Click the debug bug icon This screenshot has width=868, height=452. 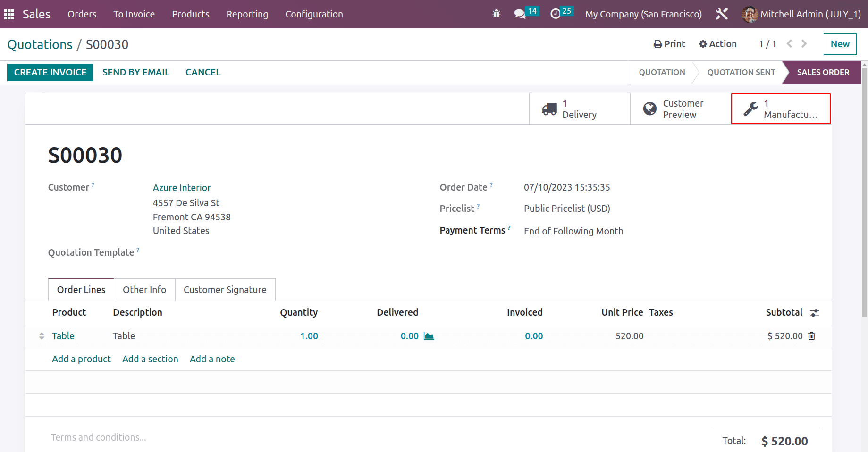click(496, 14)
